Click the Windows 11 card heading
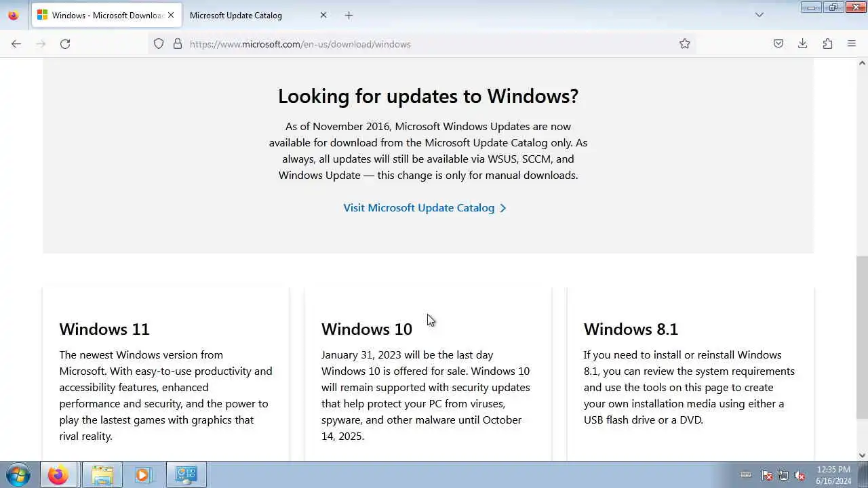The width and height of the screenshot is (868, 488). 104,329
